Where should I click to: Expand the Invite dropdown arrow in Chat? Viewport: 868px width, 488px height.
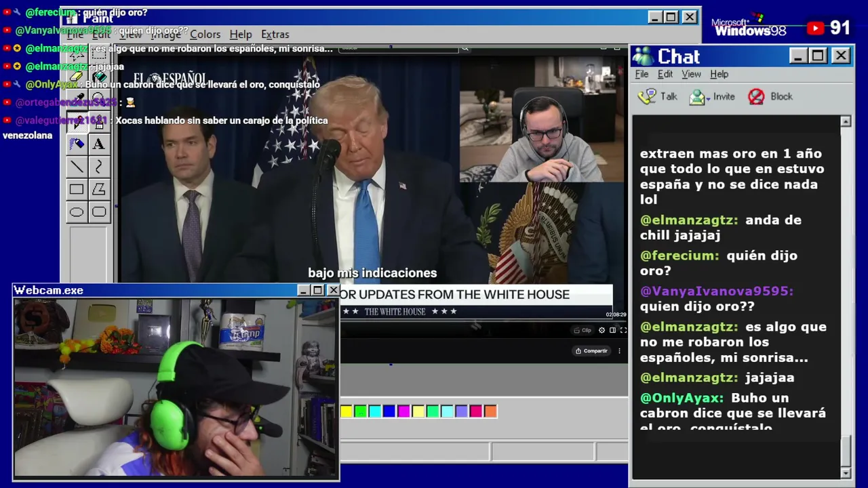click(x=708, y=98)
